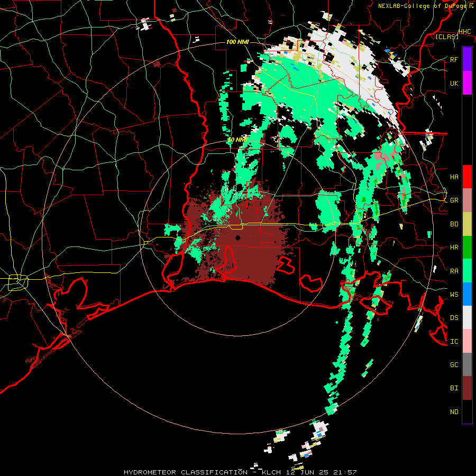The height and width of the screenshot is (476, 476).
Task: Click the WS legend label
Action: coord(454,295)
